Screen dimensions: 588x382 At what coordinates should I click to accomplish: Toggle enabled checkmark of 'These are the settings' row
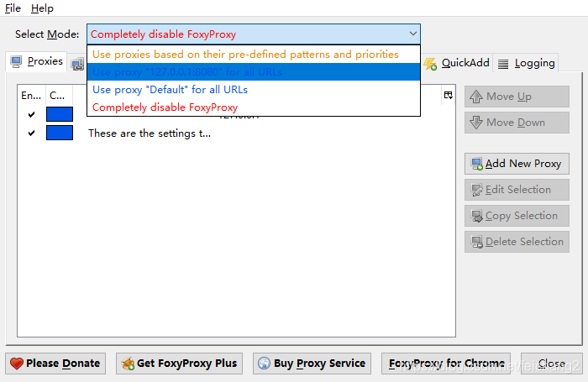coord(32,133)
